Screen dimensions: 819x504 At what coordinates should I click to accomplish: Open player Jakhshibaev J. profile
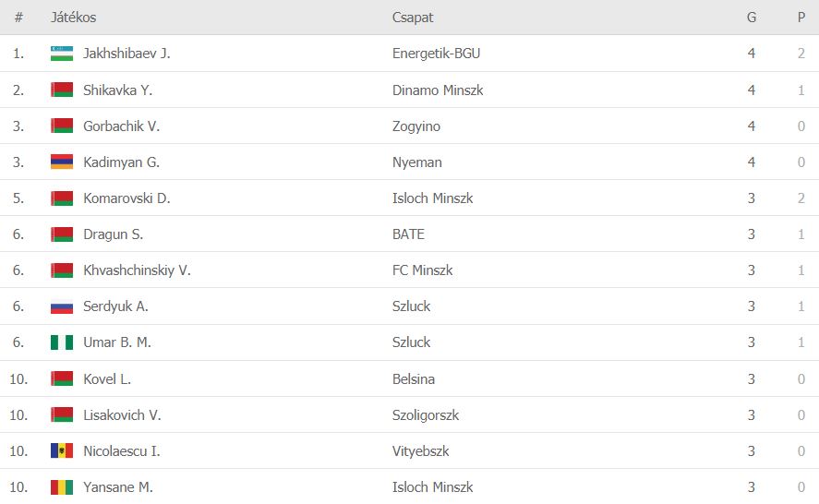pyautogui.click(x=126, y=54)
